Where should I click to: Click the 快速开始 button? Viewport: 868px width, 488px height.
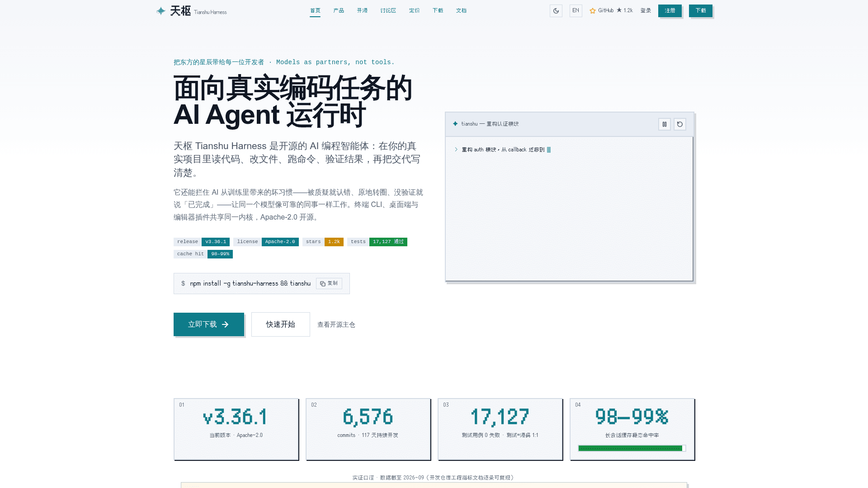281,324
